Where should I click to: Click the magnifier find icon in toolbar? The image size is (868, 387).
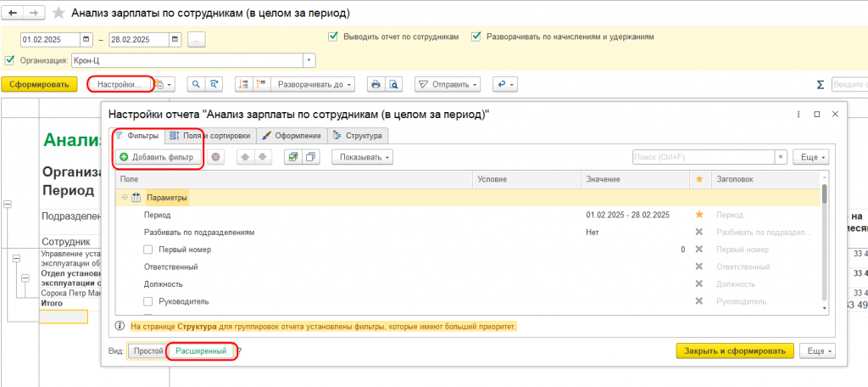click(196, 84)
